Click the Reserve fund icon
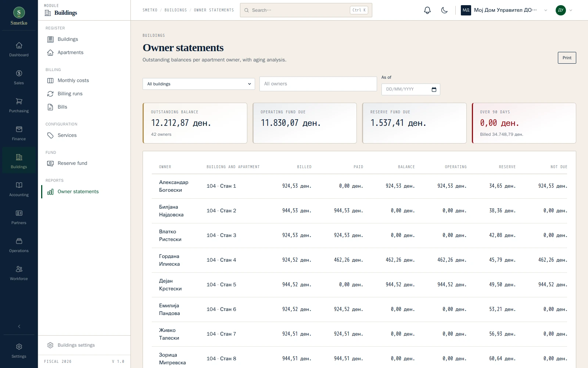 coord(50,163)
